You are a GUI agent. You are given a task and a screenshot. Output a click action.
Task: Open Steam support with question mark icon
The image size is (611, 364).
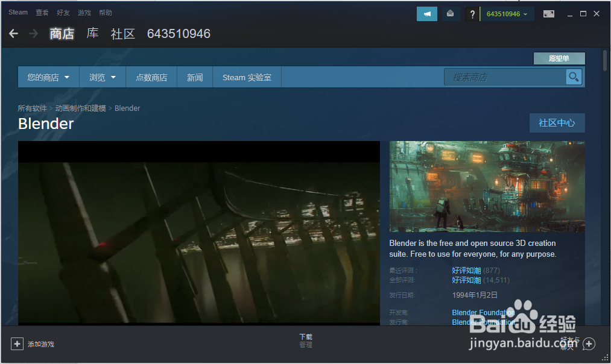472,13
